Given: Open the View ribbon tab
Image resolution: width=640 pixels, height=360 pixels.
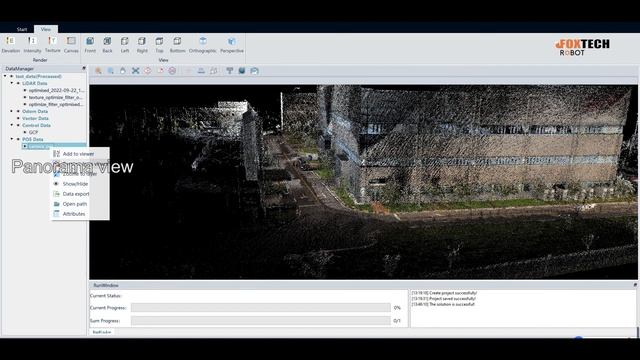Looking at the screenshot, I should [46, 29].
